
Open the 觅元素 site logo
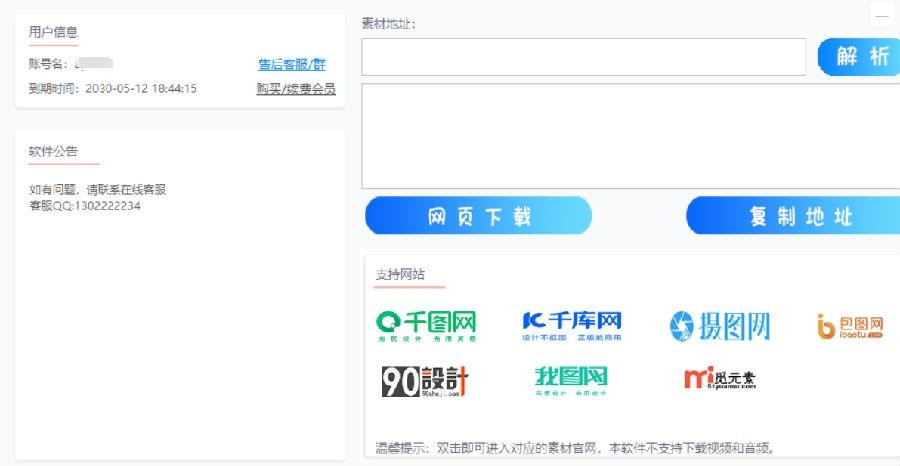(720, 380)
